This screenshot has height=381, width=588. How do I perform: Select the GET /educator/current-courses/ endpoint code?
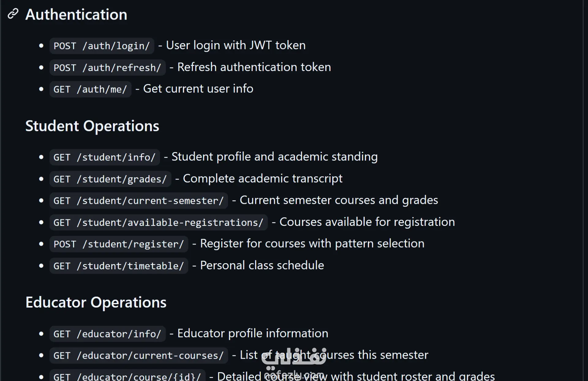click(x=138, y=356)
